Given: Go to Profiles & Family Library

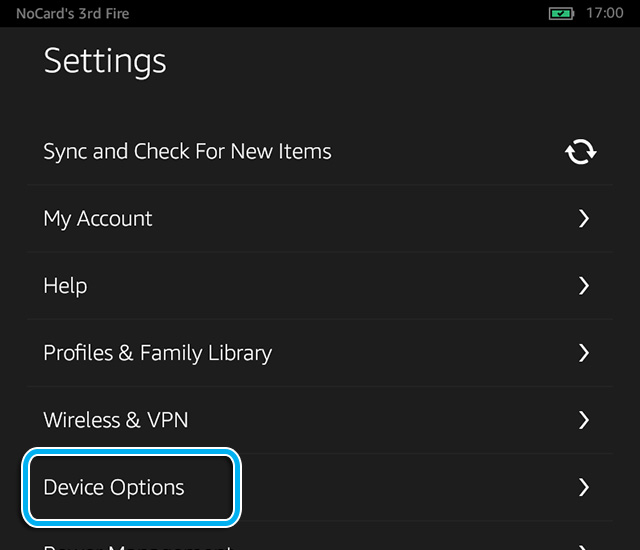Looking at the screenshot, I should tap(320, 353).
